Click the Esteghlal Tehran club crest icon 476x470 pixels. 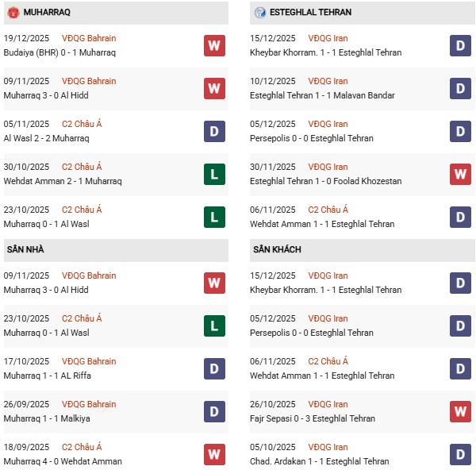260,13
